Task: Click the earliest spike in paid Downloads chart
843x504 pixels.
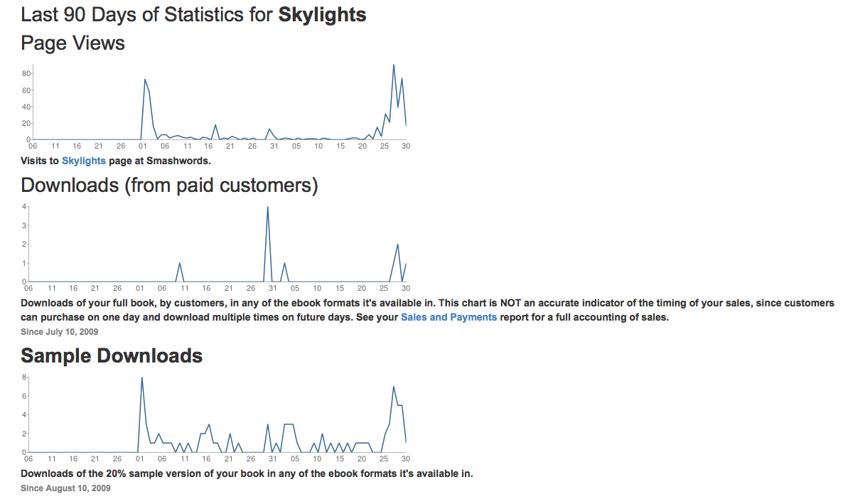Action: (180, 264)
